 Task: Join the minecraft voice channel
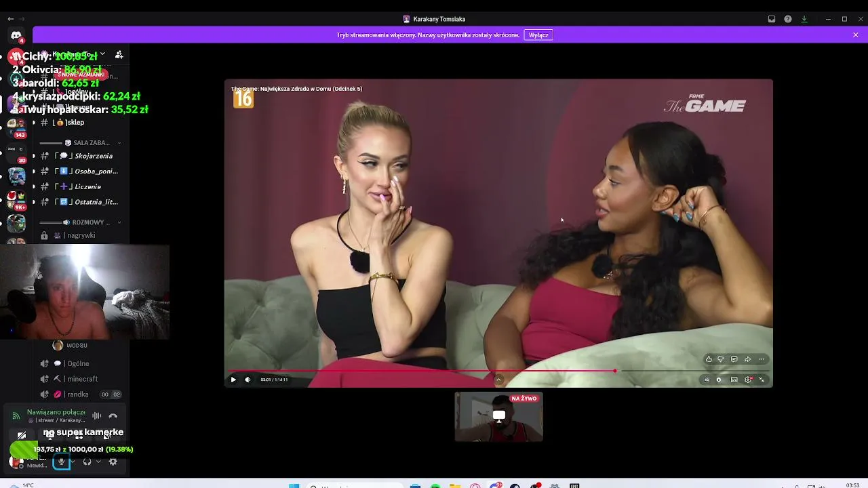[80, 379]
